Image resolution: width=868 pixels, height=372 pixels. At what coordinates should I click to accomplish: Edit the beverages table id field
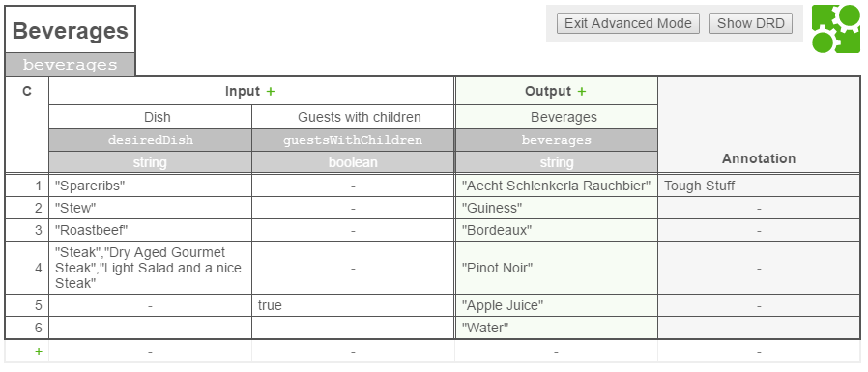coord(71,65)
